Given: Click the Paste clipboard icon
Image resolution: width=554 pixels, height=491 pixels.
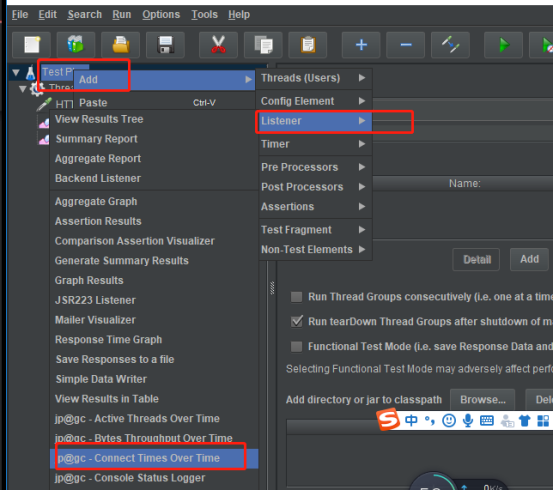Looking at the screenshot, I should pos(308,45).
